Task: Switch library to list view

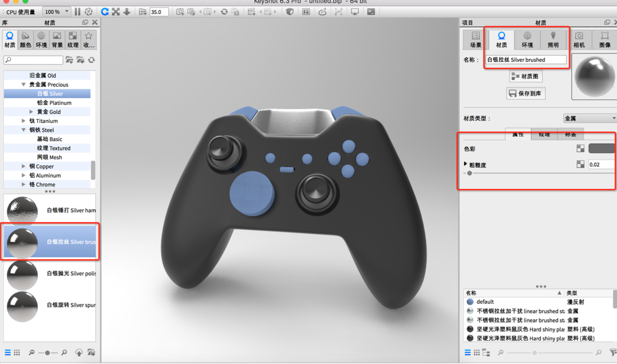Action: click(7, 353)
